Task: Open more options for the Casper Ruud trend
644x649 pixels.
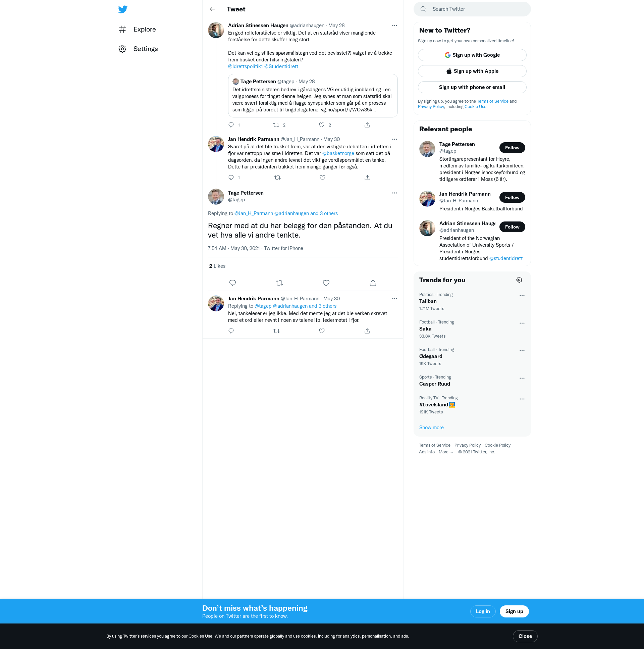Action: tap(522, 379)
